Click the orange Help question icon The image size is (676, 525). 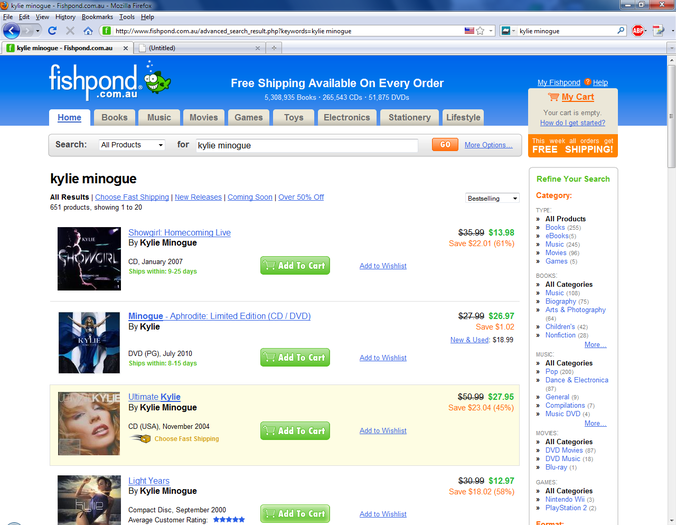587,82
